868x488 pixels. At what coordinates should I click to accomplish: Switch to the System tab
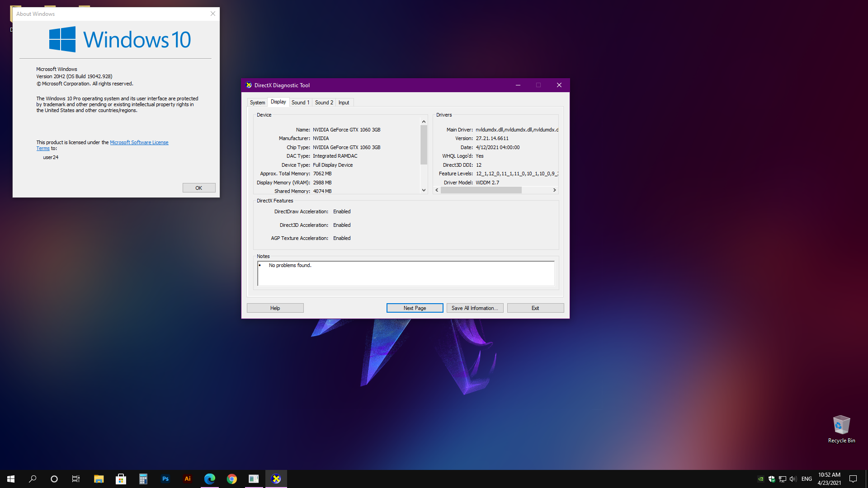point(257,103)
